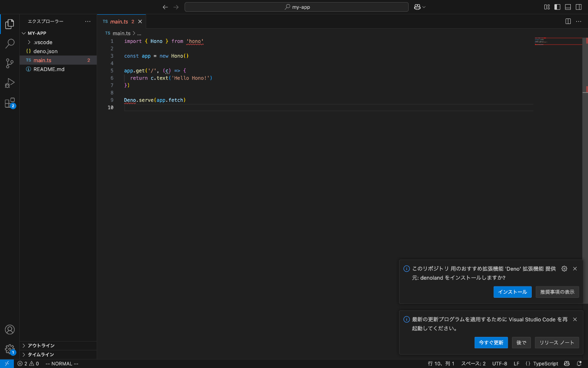The image size is (588, 368).
Task: Click the Later button in the update notification
Action: tap(522, 343)
